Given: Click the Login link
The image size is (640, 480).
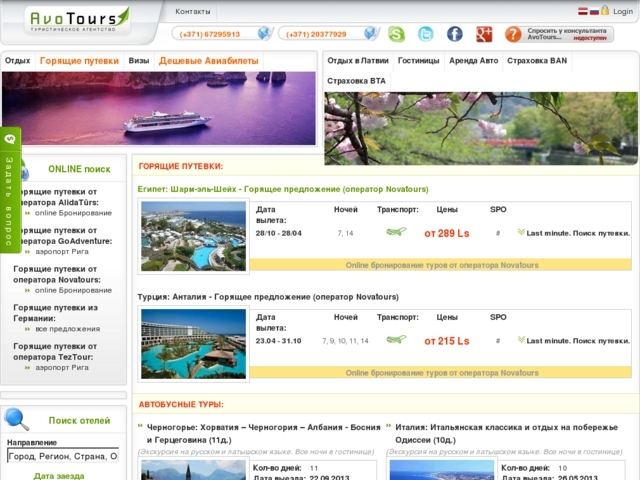Looking at the screenshot, I should (621, 10).
